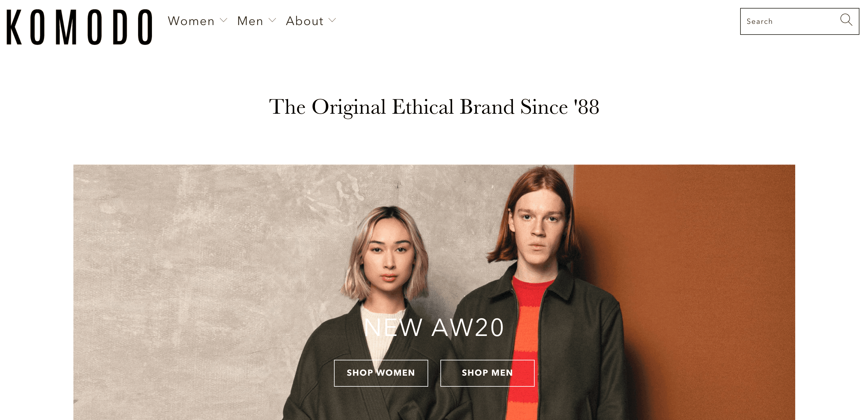Open the Men navigation item
Image resolution: width=868 pixels, height=420 pixels.
250,21
